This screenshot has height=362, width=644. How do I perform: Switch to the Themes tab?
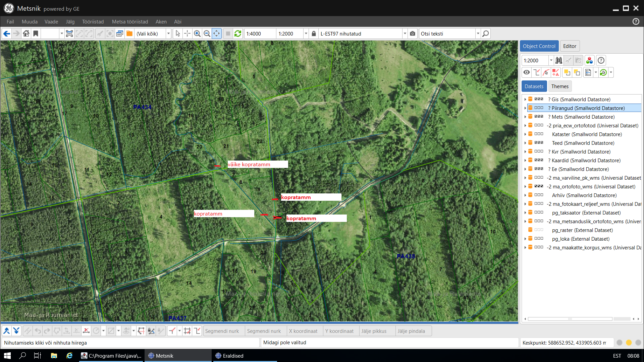tap(560, 86)
